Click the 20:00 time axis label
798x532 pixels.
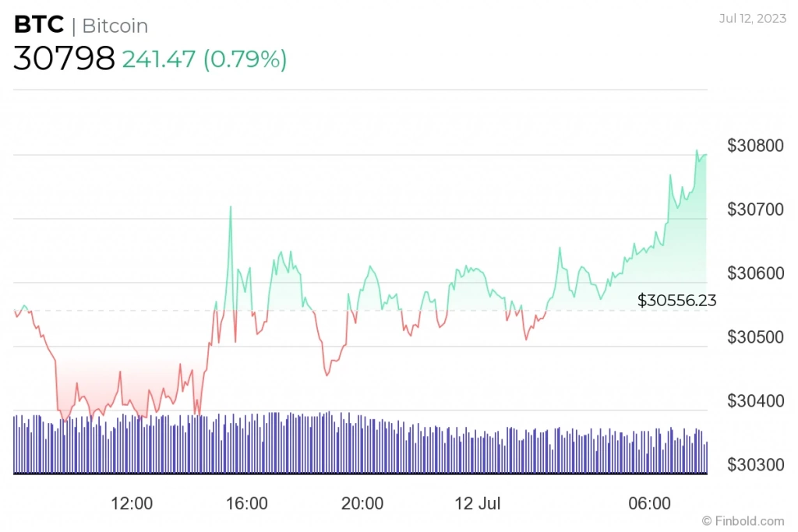(x=362, y=503)
